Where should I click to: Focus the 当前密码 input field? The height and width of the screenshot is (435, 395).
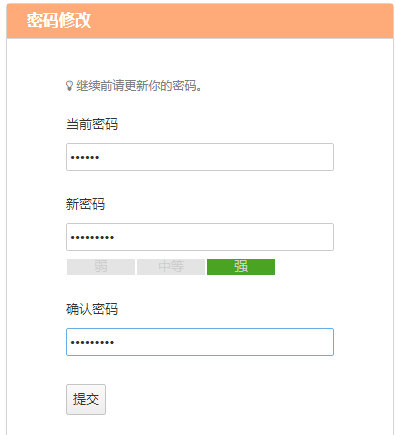point(200,157)
